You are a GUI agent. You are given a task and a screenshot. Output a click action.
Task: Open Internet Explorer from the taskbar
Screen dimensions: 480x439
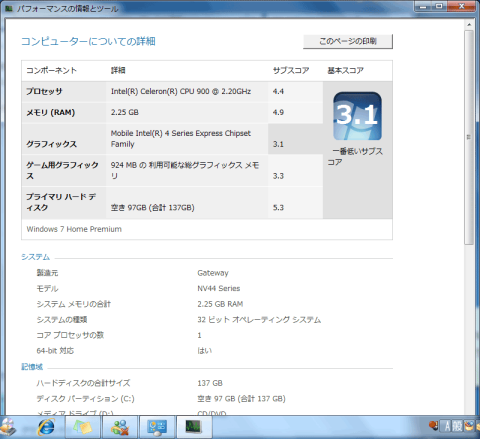(x=46, y=427)
